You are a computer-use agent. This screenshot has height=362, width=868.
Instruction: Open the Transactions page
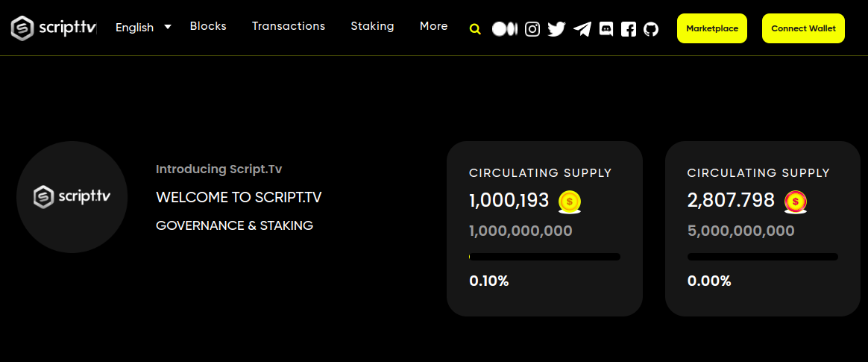(x=289, y=26)
